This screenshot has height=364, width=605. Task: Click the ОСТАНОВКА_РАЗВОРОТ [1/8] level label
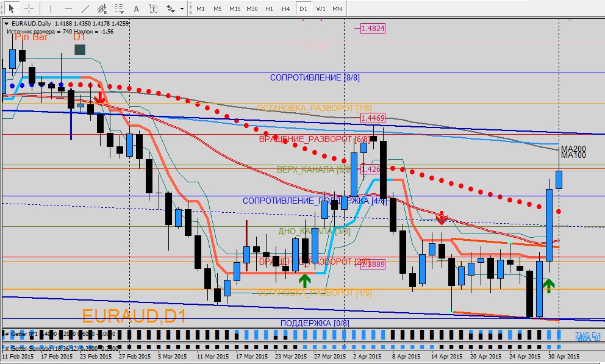[x=314, y=293]
